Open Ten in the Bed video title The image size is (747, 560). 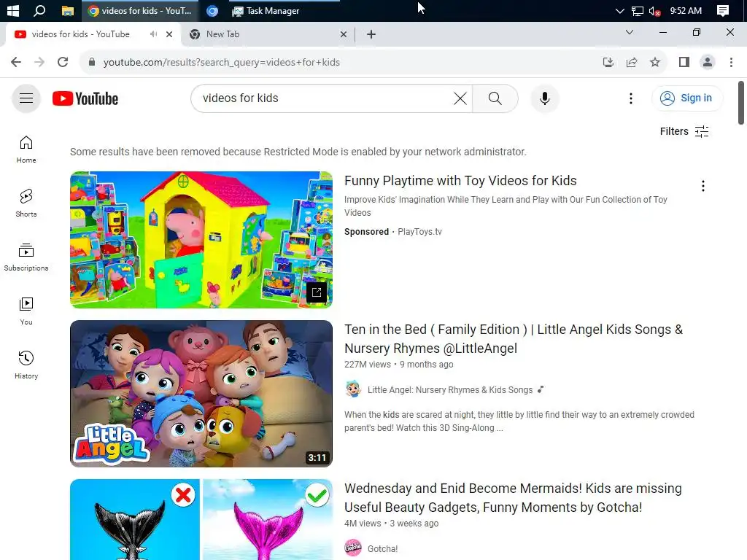[514, 339]
